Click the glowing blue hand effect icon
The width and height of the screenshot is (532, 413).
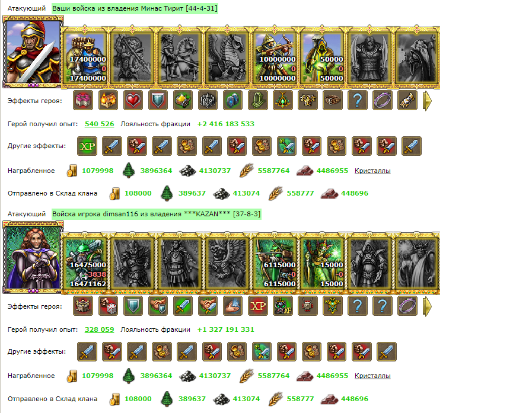click(233, 306)
